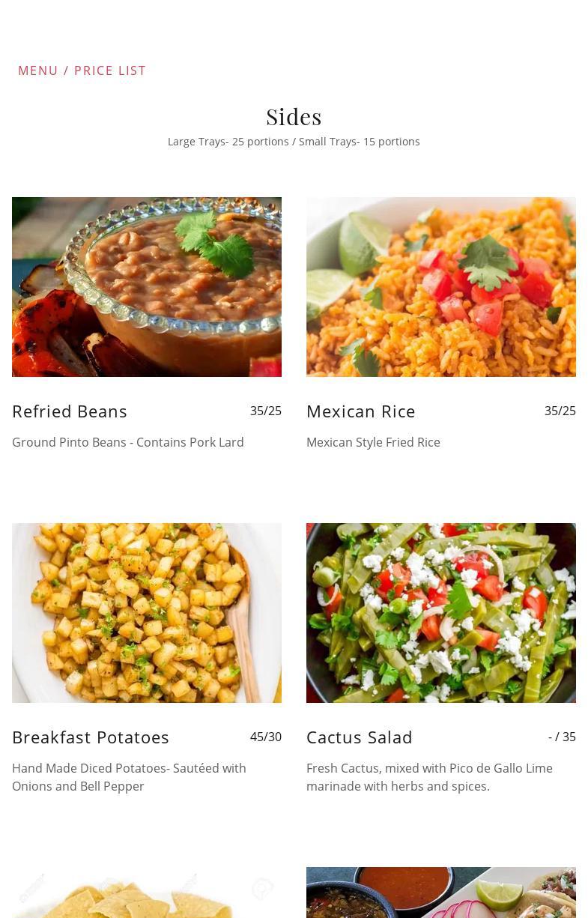Image resolution: width=588 pixels, height=918 pixels.
Task: Select the Mexican Rice title
Action: point(361,411)
